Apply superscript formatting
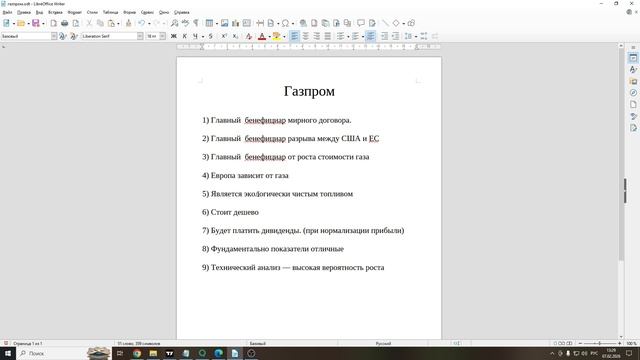This screenshot has height=360, width=640. (x=224, y=36)
